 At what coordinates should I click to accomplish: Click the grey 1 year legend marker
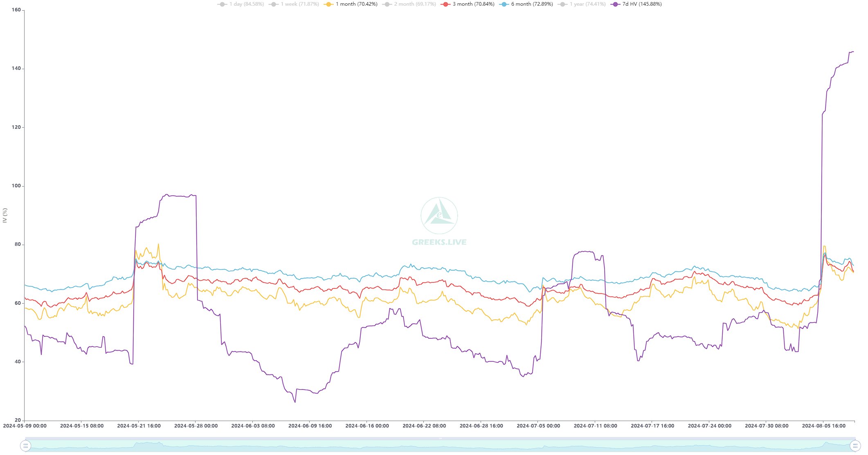pos(562,4)
